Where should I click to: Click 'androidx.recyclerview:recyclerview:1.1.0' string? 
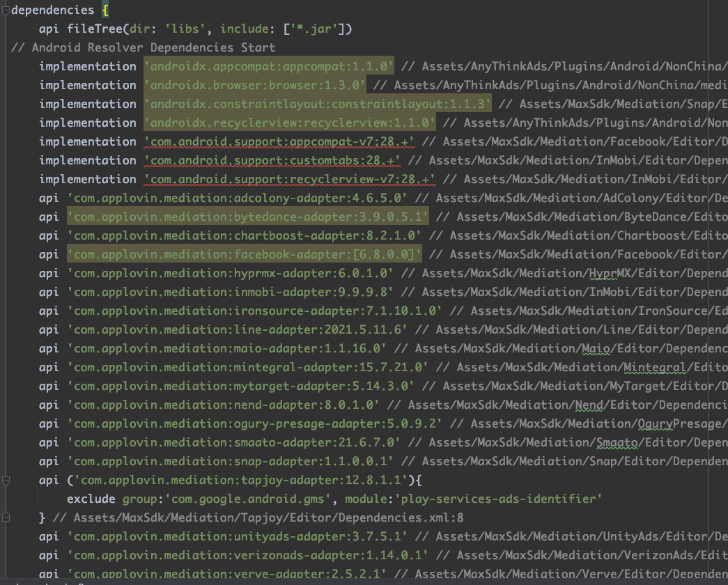coord(290,123)
